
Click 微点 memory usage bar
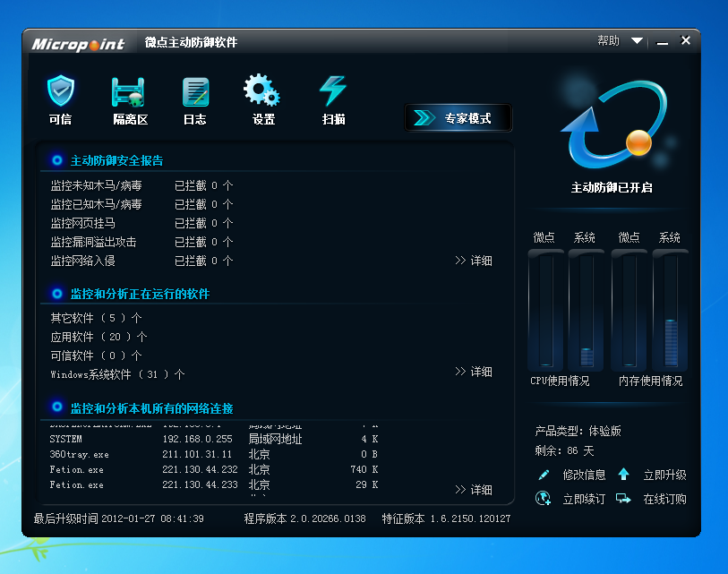(x=630, y=310)
